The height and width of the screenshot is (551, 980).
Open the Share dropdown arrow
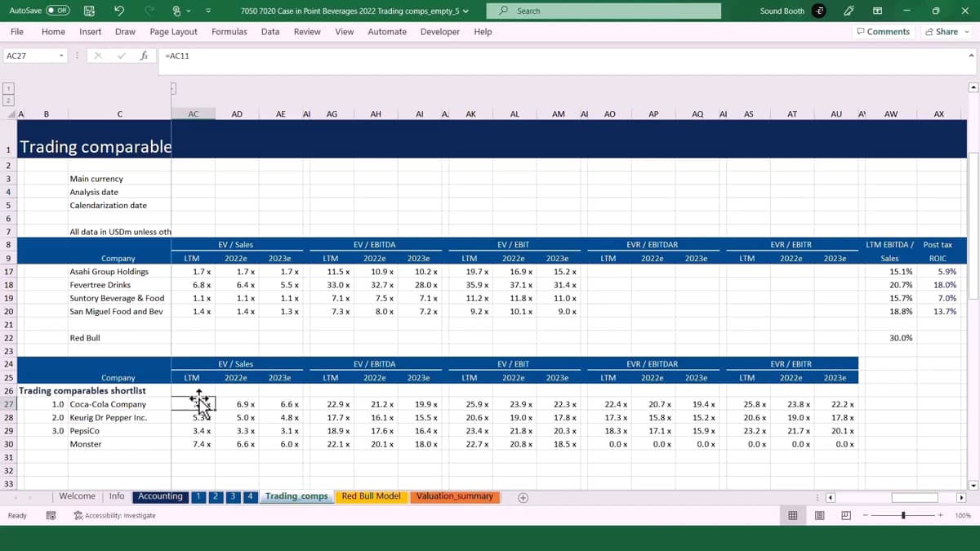pyautogui.click(x=967, y=32)
